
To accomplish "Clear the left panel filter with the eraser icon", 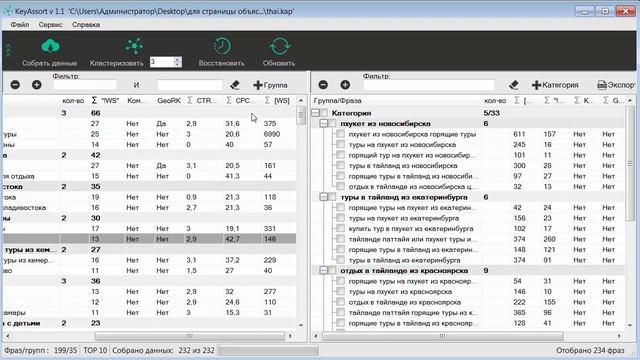I will coord(235,85).
